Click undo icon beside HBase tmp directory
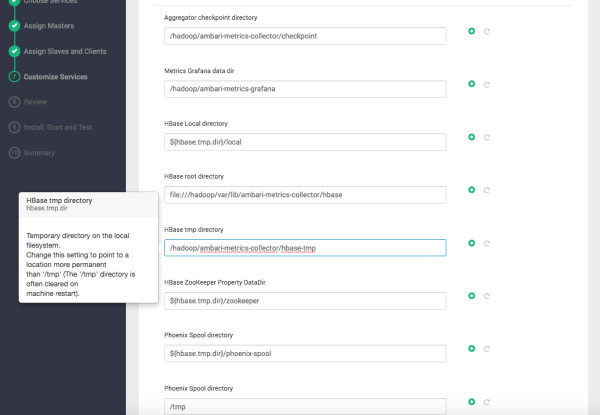The height and width of the screenshot is (415, 600). (x=486, y=242)
